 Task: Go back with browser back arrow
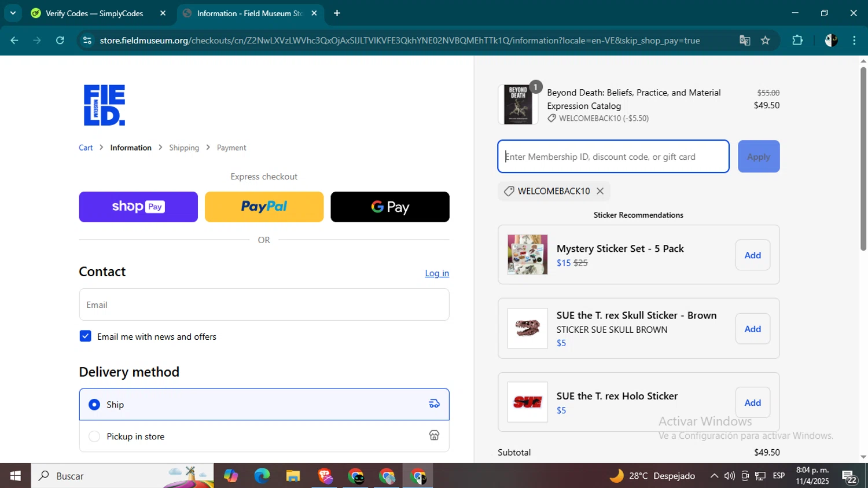point(14,41)
